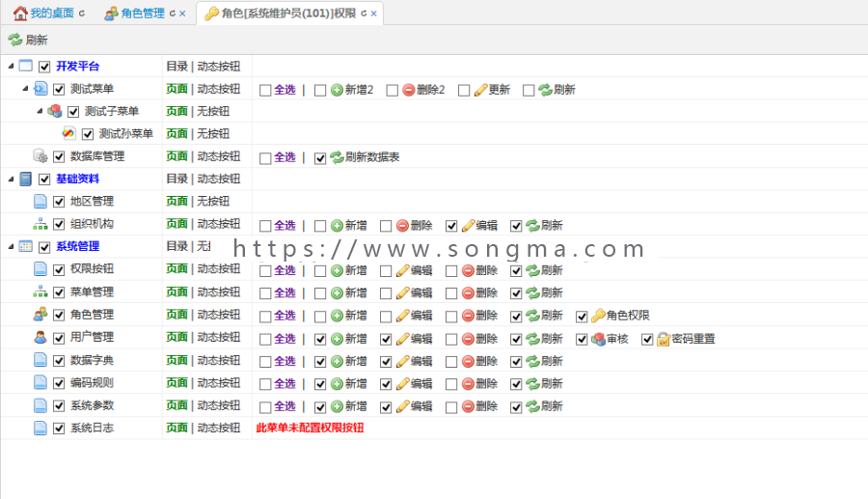Uncheck the 系统日志 menu checkbox
Screen dimensions: 868x499
point(59,429)
